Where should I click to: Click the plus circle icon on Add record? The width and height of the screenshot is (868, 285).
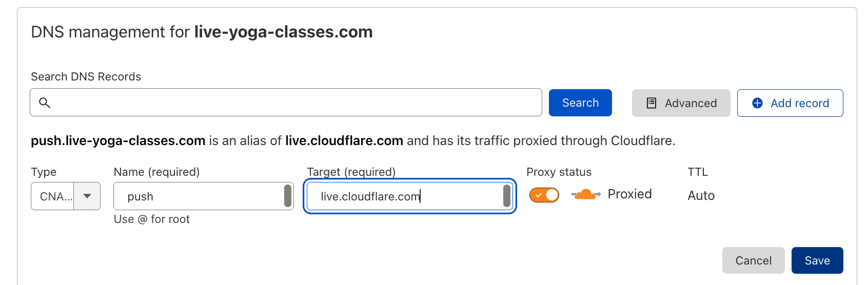pyautogui.click(x=757, y=103)
